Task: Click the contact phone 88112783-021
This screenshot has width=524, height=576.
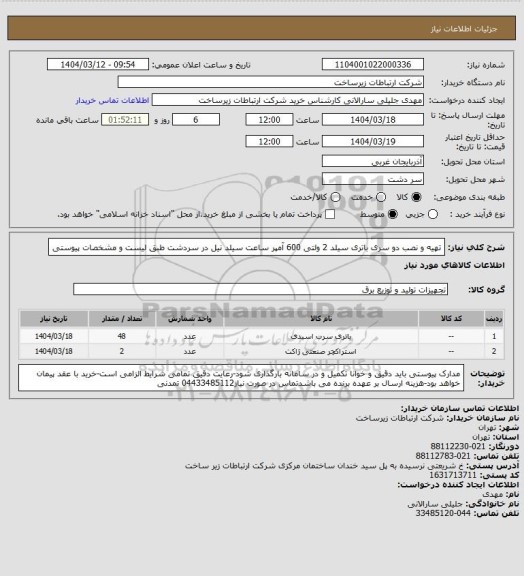Action: [443, 456]
